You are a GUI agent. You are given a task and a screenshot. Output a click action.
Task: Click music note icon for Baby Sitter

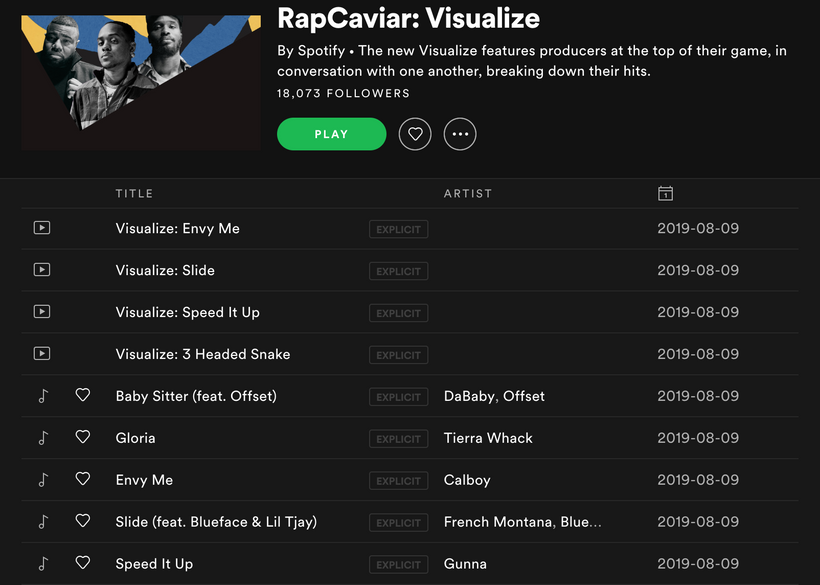pyautogui.click(x=43, y=396)
